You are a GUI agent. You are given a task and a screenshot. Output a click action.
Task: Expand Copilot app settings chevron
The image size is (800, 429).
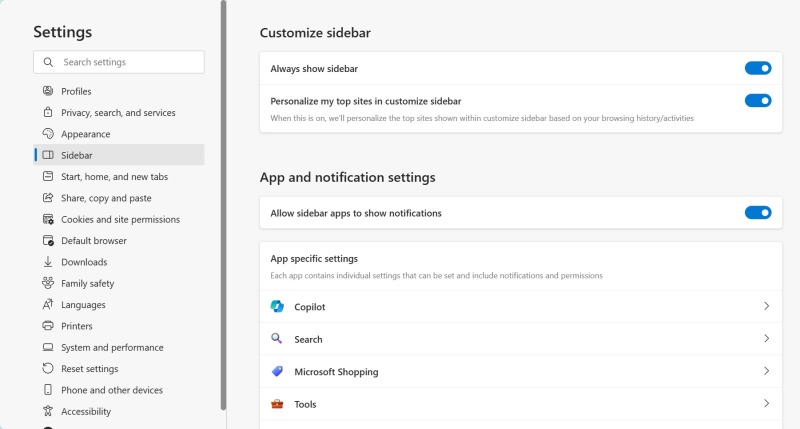(766, 306)
